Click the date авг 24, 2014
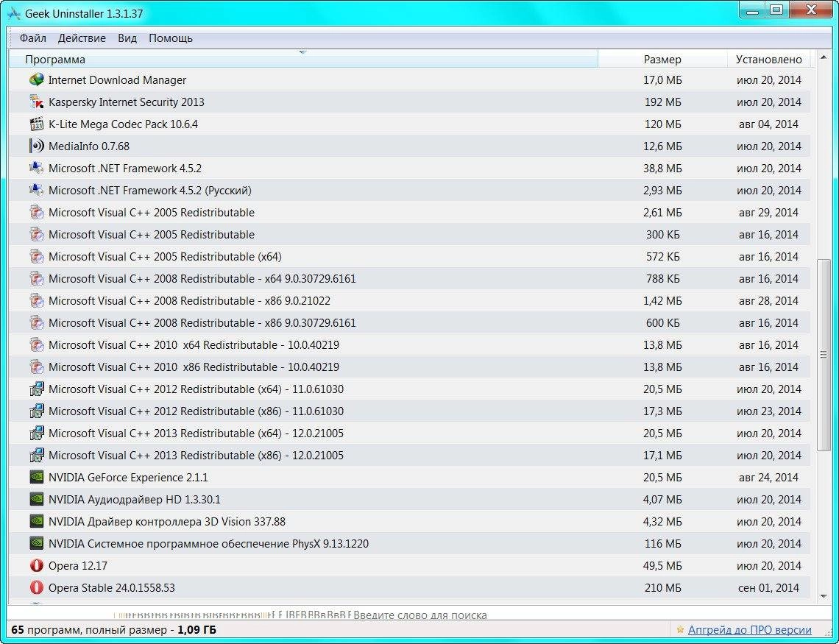Screen dimensions: 839x644 click(x=768, y=477)
